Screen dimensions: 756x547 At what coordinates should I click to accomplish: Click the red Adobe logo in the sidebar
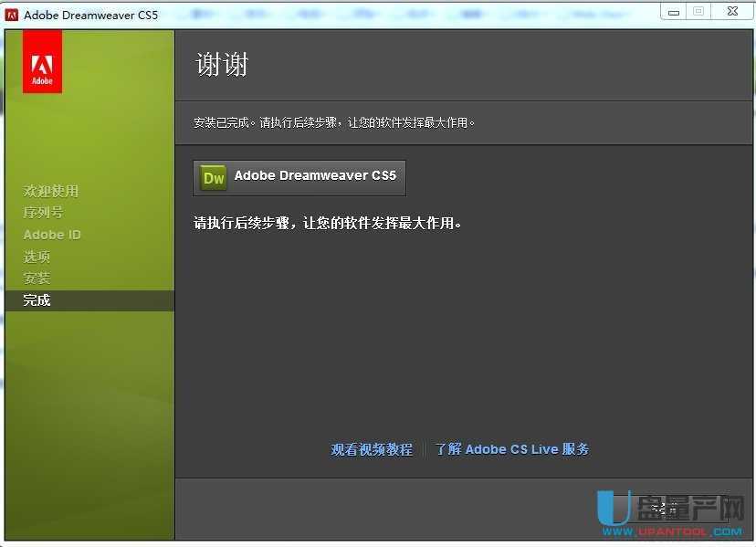click(x=41, y=61)
